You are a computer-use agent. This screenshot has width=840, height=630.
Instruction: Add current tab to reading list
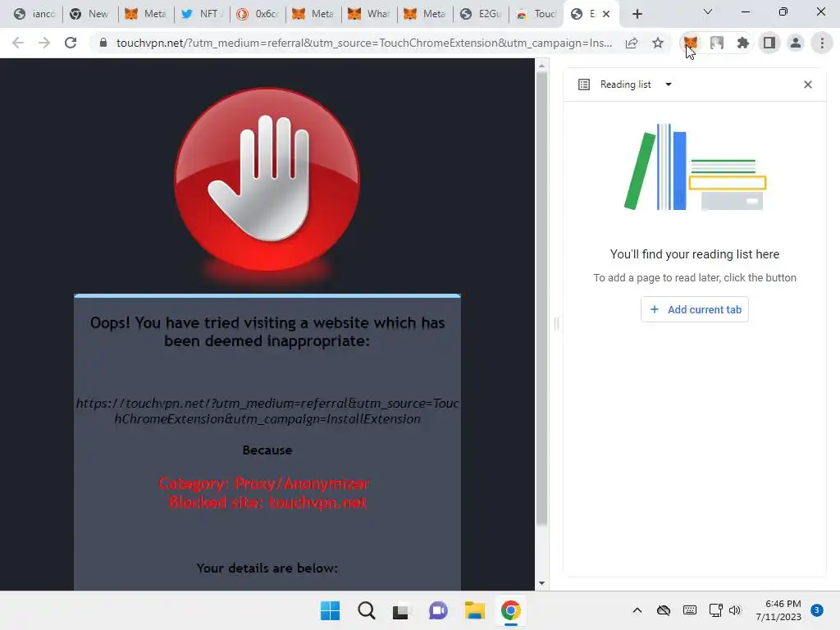(695, 309)
